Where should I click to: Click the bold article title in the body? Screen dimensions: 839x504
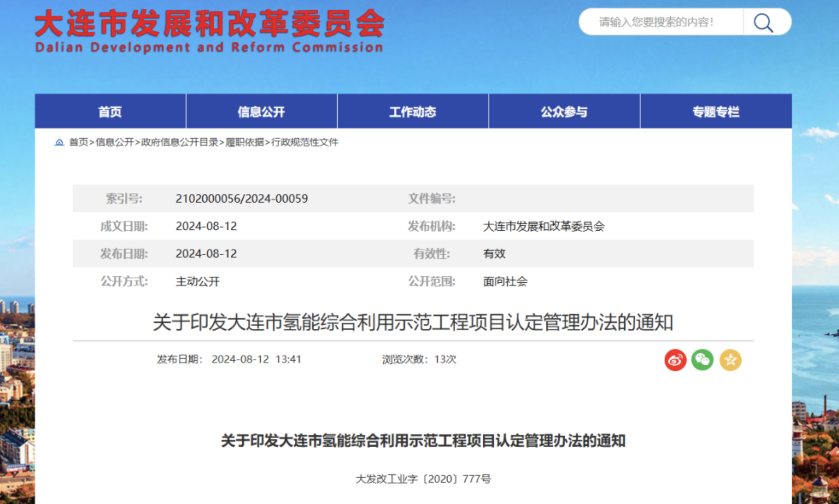pos(423,441)
